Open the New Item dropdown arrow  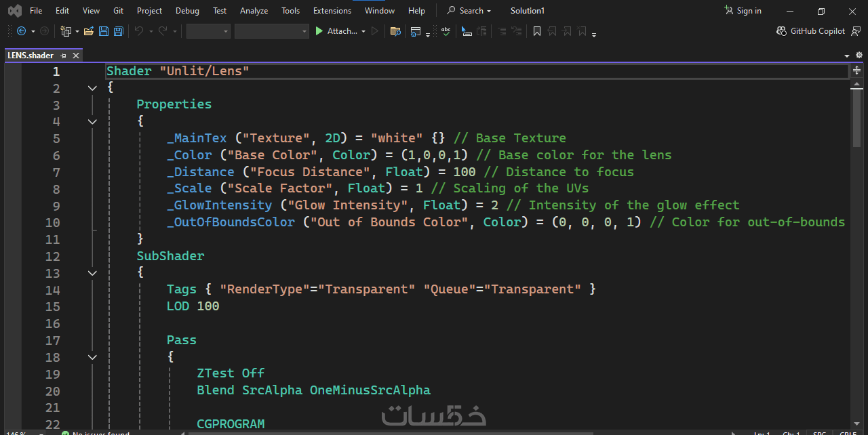pyautogui.click(x=77, y=31)
